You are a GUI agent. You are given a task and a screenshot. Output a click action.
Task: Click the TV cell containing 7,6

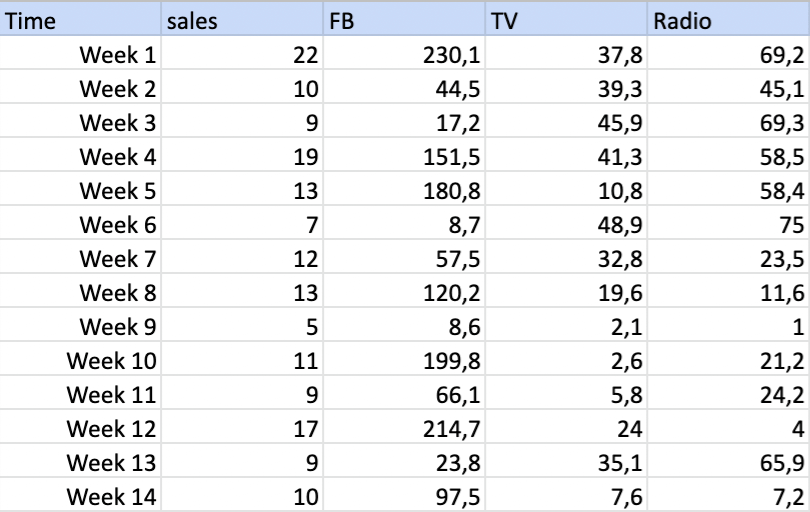pos(566,495)
